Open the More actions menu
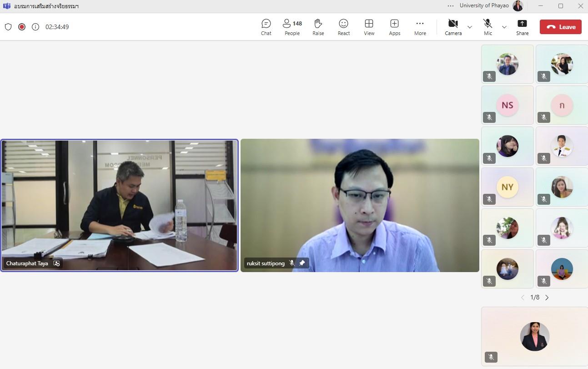This screenshot has height=369, width=588. point(420,27)
